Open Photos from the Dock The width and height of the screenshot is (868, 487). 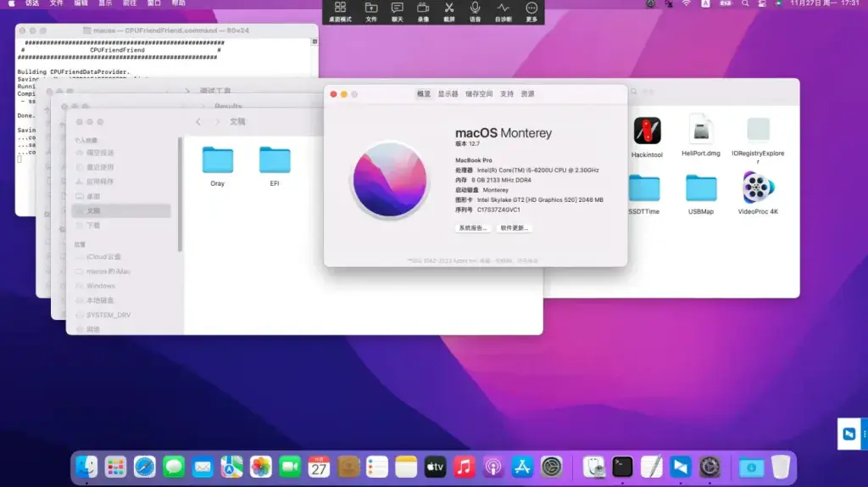click(x=261, y=467)
